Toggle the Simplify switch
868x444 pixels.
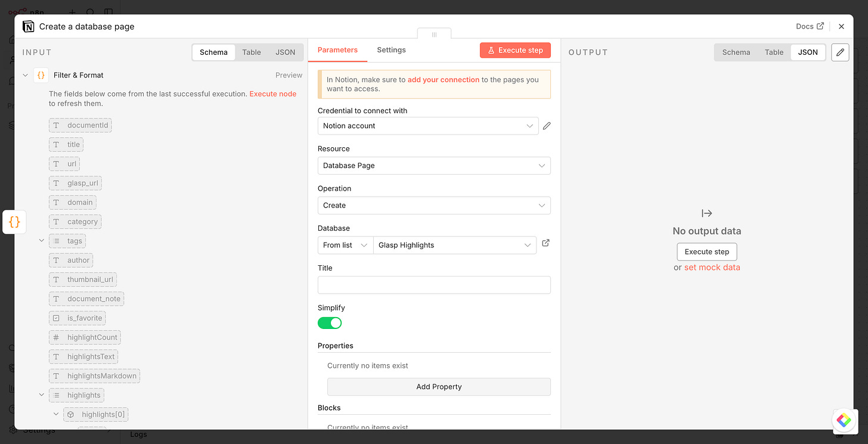pyautogui.click(x=330, y=323)
